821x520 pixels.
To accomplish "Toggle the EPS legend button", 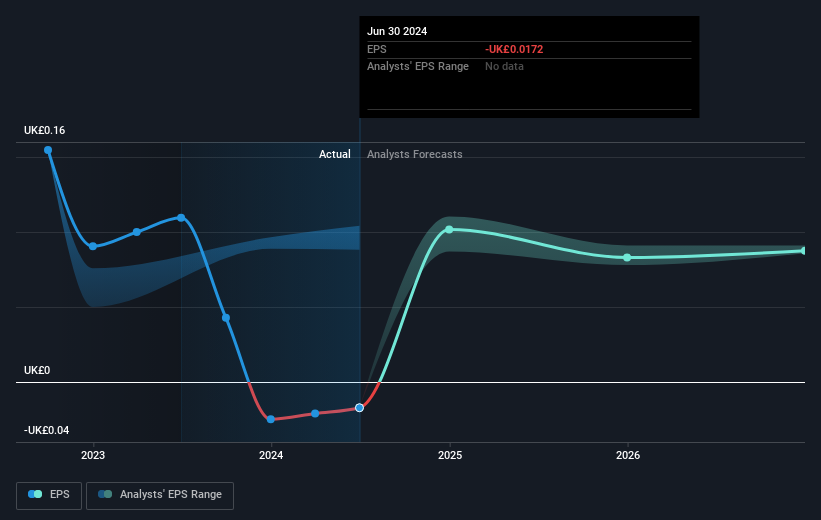I will pos(49,495).
